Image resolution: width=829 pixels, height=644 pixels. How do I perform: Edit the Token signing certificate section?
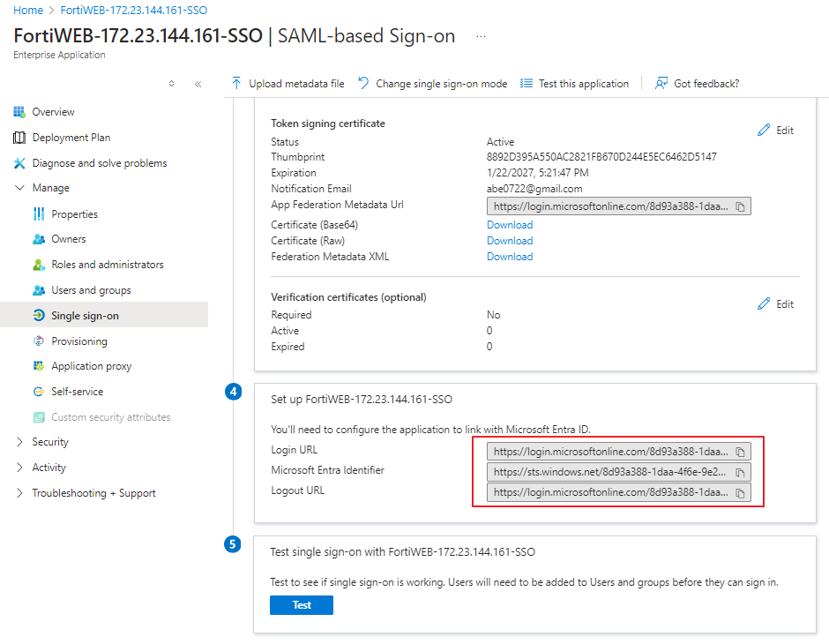(x=776, y=130)
